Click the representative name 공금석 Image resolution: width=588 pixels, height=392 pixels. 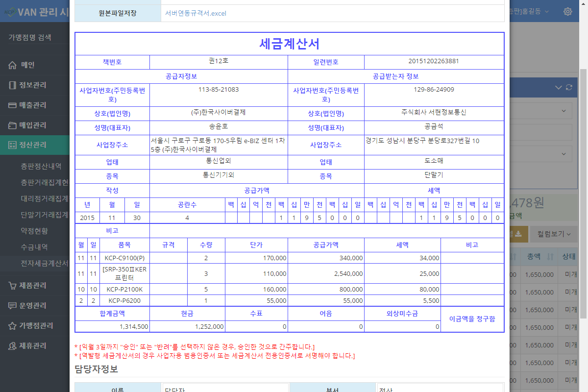[x=434, y=126]
